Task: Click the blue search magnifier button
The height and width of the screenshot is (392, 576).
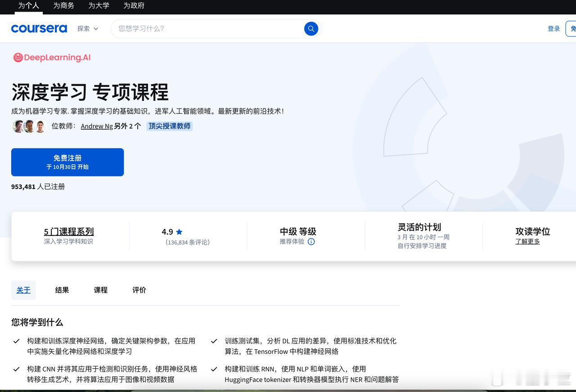Action: [x=311, y=29]
